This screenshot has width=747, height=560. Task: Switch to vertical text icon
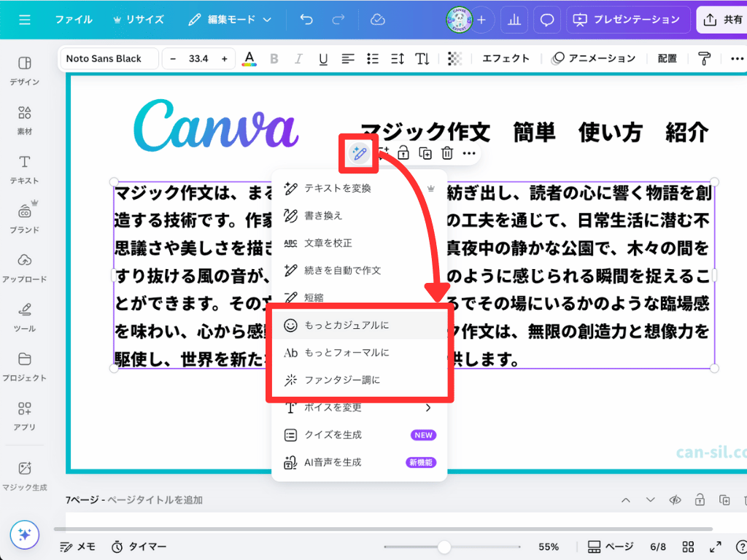422,58
